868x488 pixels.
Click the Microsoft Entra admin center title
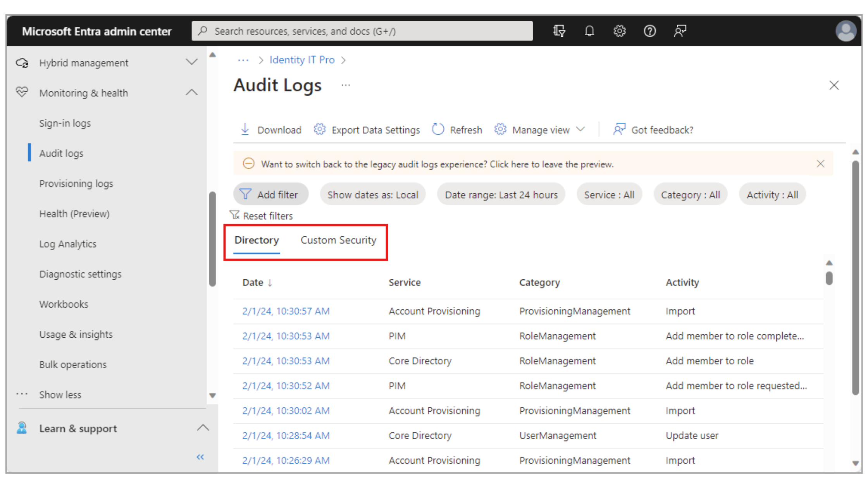click(x=96, y=31)
